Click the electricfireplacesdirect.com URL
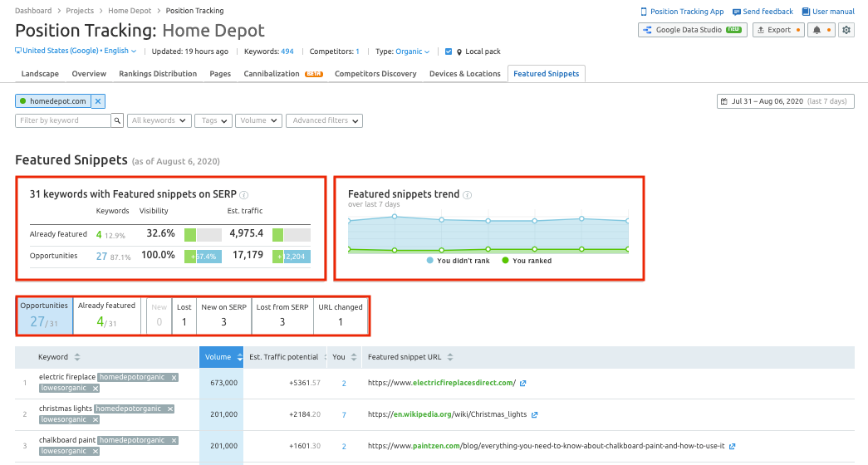The width and height of the screenshot is (868, 465). [442, 383]
